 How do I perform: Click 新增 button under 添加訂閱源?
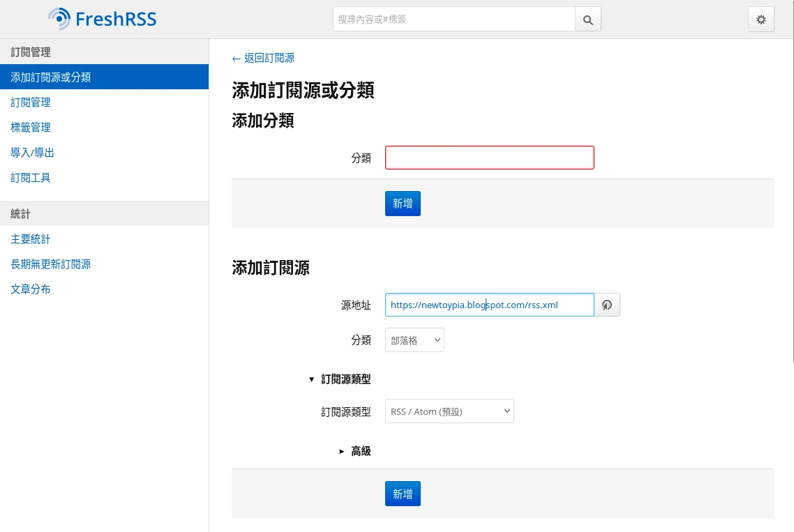click(403, 494)
